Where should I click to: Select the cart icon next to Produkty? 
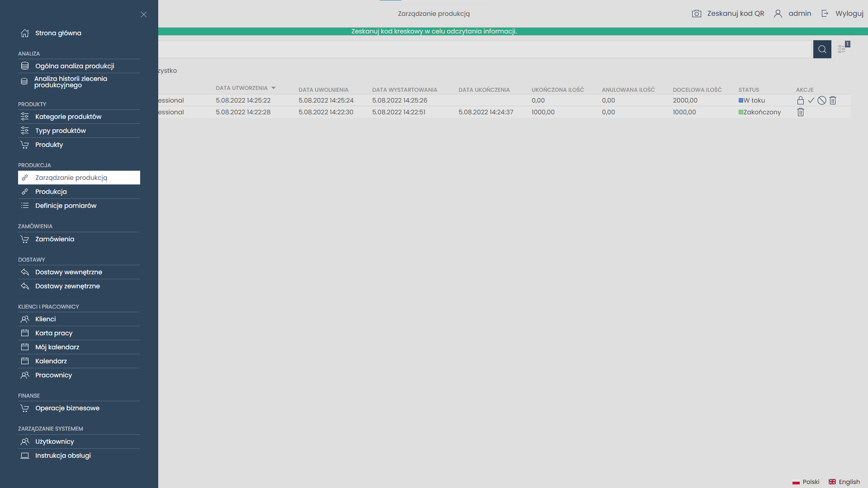(x=24, y=145)
